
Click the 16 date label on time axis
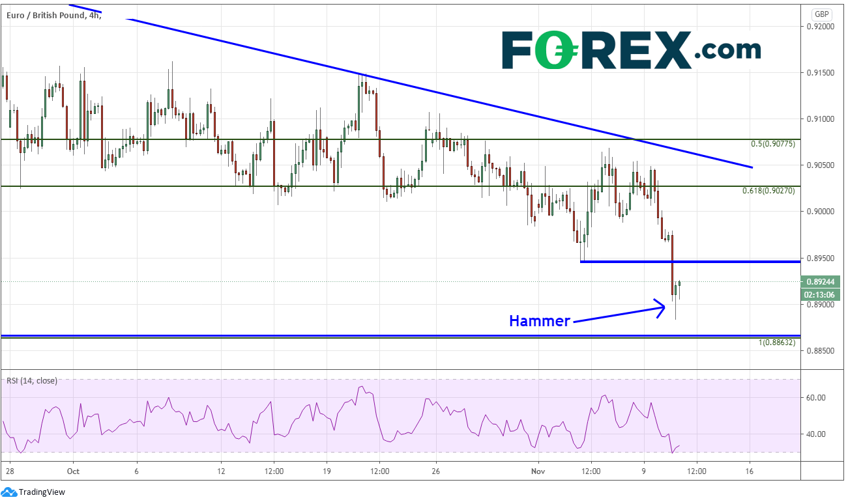[749, 470]
